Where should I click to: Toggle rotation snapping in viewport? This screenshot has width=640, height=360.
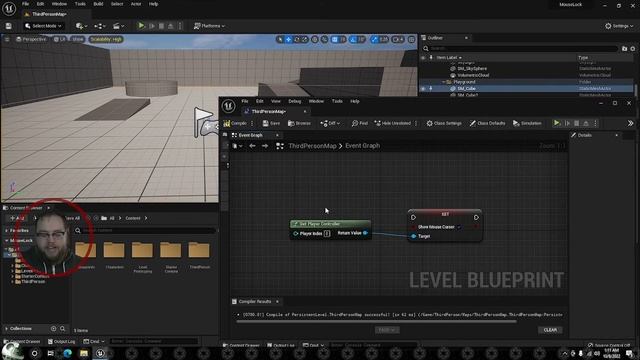pos(353,40)
